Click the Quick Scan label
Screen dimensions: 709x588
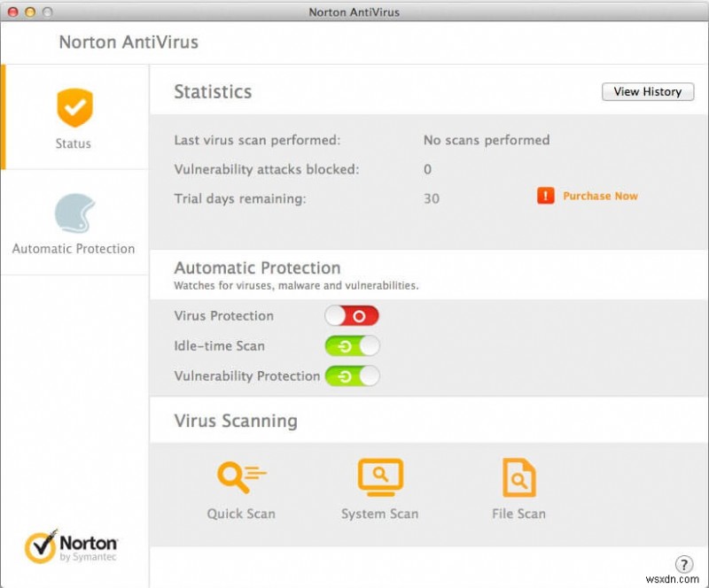point(241,514)
